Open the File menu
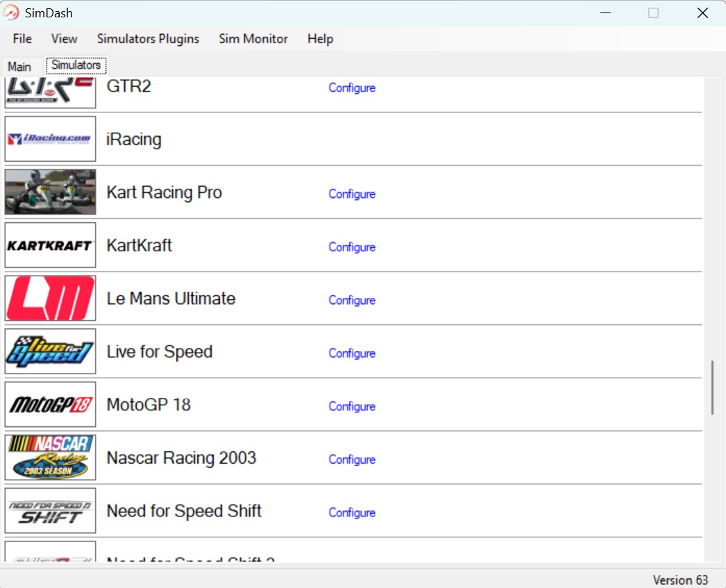The width and height of the screenshot is (726, 588). coord(22,39)
